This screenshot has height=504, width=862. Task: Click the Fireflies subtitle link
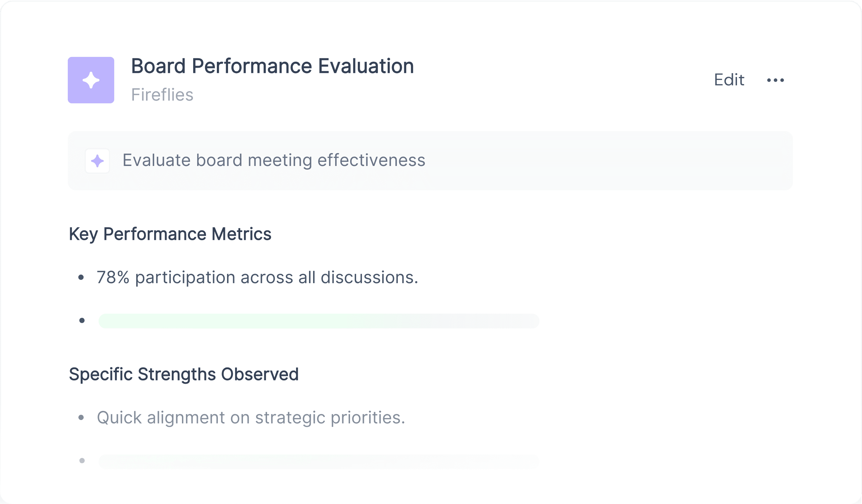click(x=162, y=95)
